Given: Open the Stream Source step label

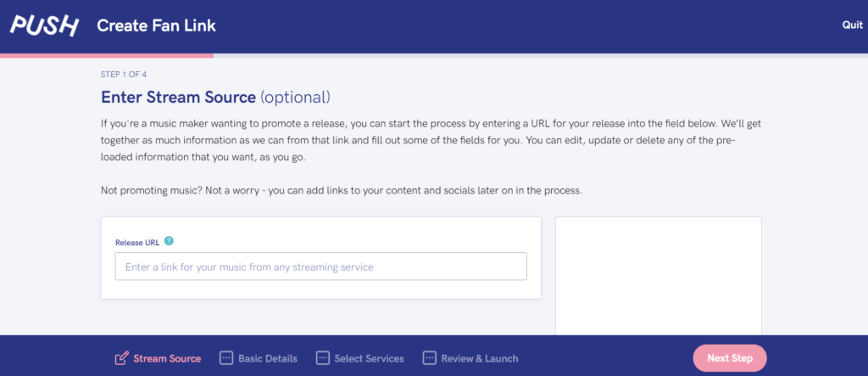Looking at the screenshot, I should tap(167, 358).
